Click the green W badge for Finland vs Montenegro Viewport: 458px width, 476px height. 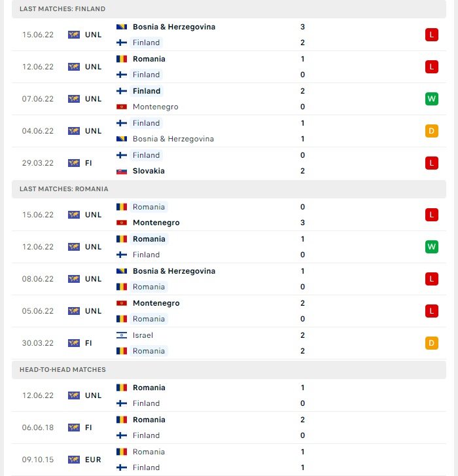432,99
